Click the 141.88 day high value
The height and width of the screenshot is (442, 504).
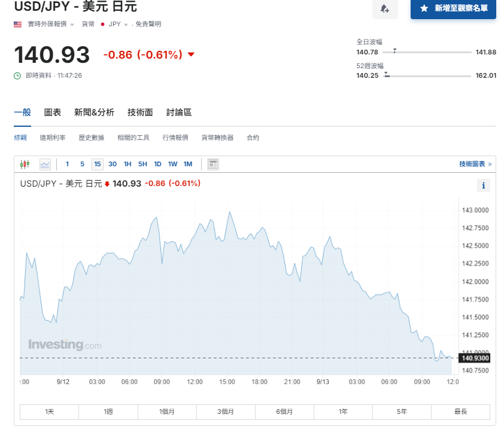click(486, 52)
